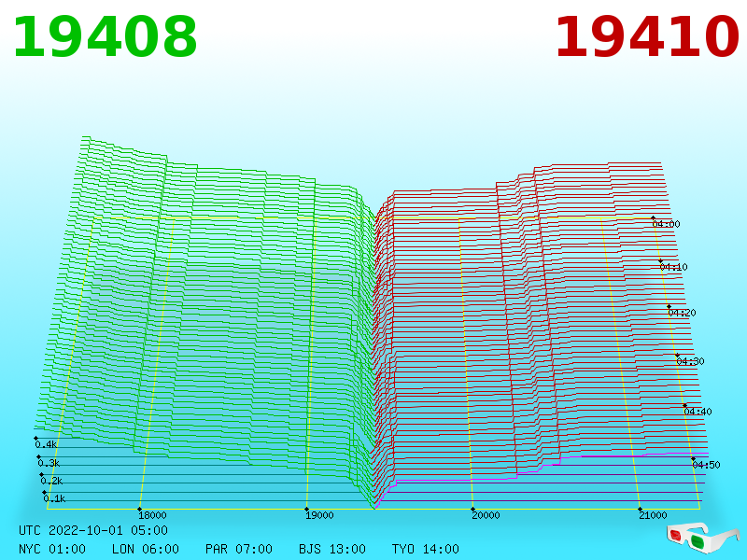This screenshot has height=560, width=747.
Task: Click the NYC 01:00 time
Action: click(x=52, y=549)
